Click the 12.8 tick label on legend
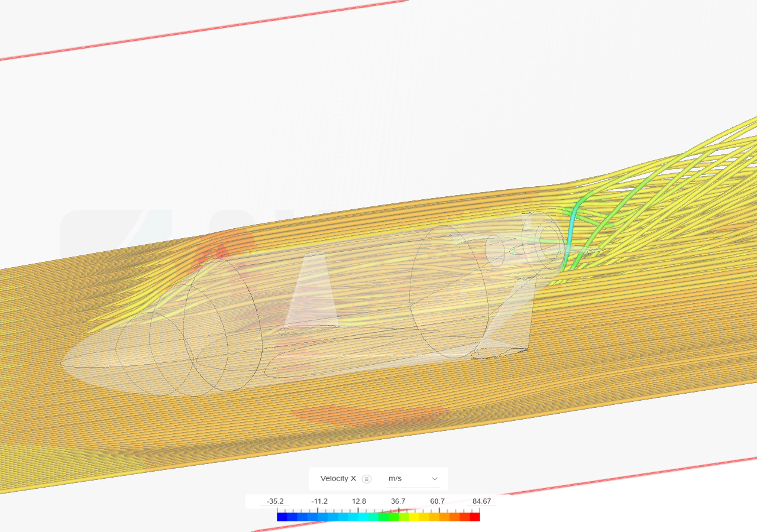The width and height of the screenshot is (757, 532). click(x=360, y=501)
